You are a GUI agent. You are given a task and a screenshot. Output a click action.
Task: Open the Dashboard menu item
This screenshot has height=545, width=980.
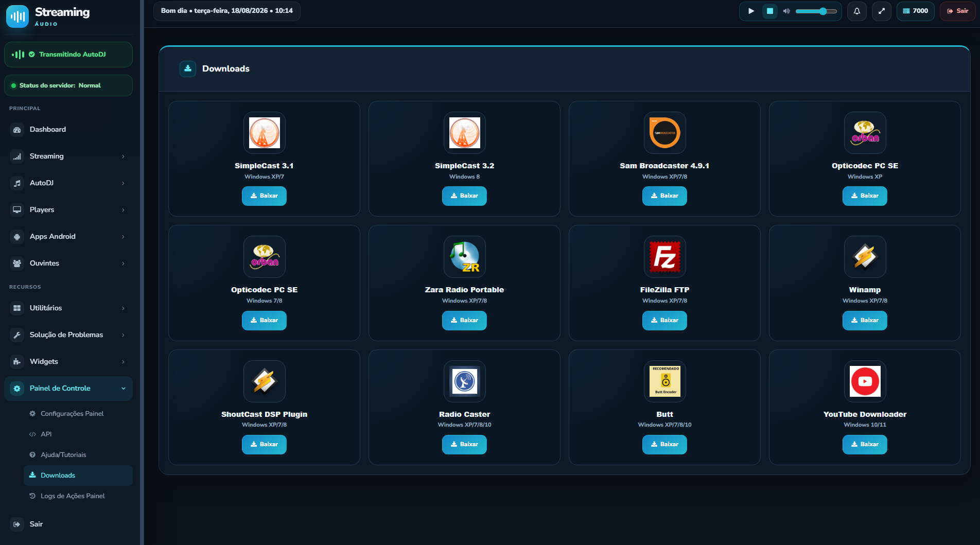pos(68,130)
